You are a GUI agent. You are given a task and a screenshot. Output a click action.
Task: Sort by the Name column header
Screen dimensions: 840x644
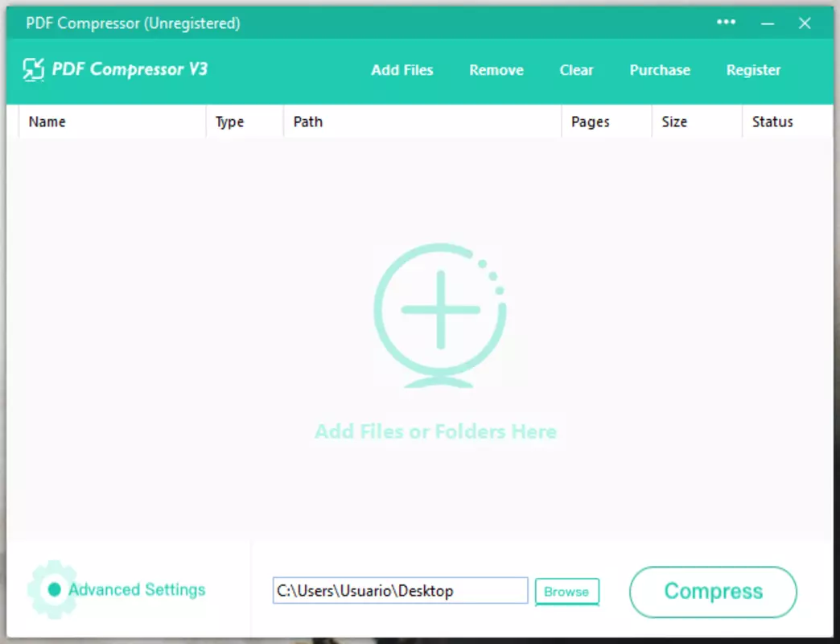tap(113, 122)
